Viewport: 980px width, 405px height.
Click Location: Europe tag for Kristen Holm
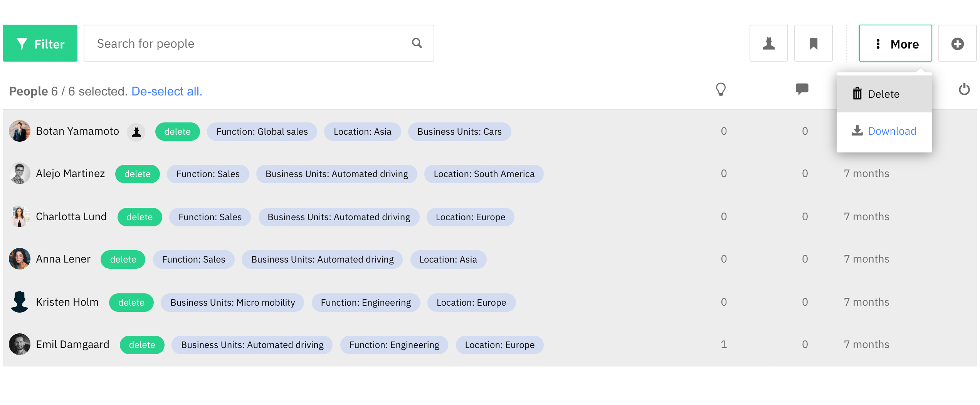point(471,303)
